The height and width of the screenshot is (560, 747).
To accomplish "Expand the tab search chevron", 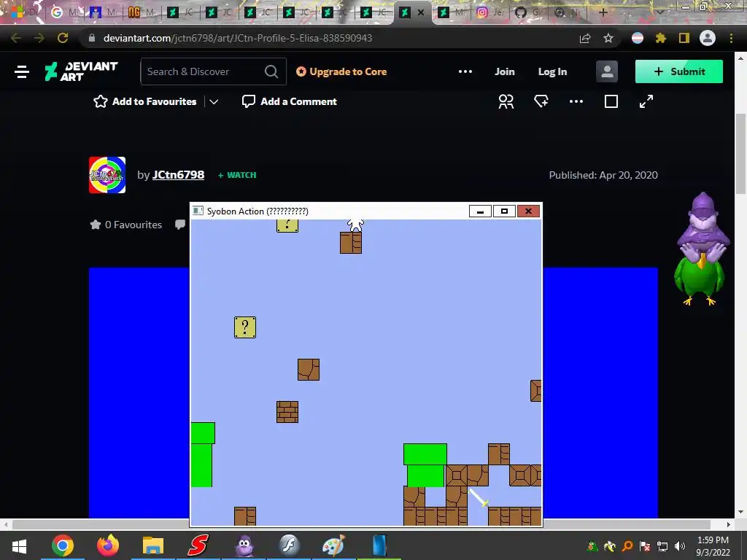I will [x=659, y=12].
